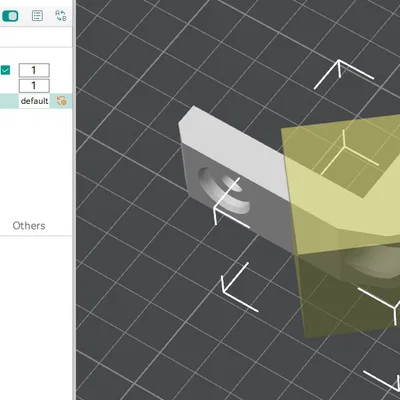Uncheck the teal checkbox beside the number fields
Viewport: 400px width, 400px height.
pyautogui.click(x=5, y=70)
